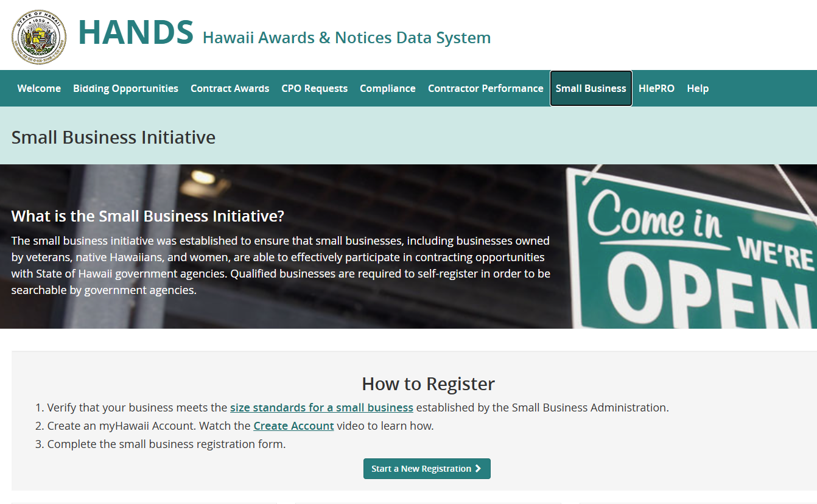Open the HIePRO menu link

tap(656, 88)
